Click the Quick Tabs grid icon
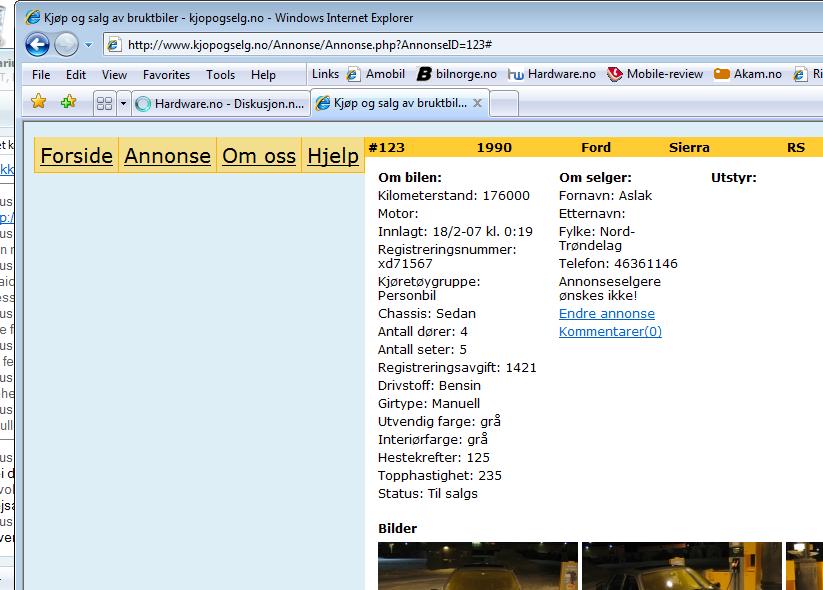This screenshot has height=590, width=823. click(104, 103)
